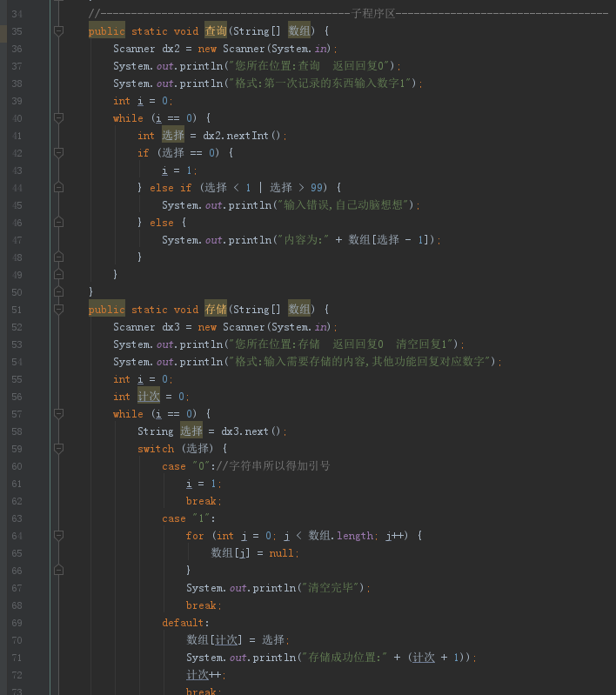Fold the while loop at line 40
Screen dimensions: 616x695
point(58,118)
